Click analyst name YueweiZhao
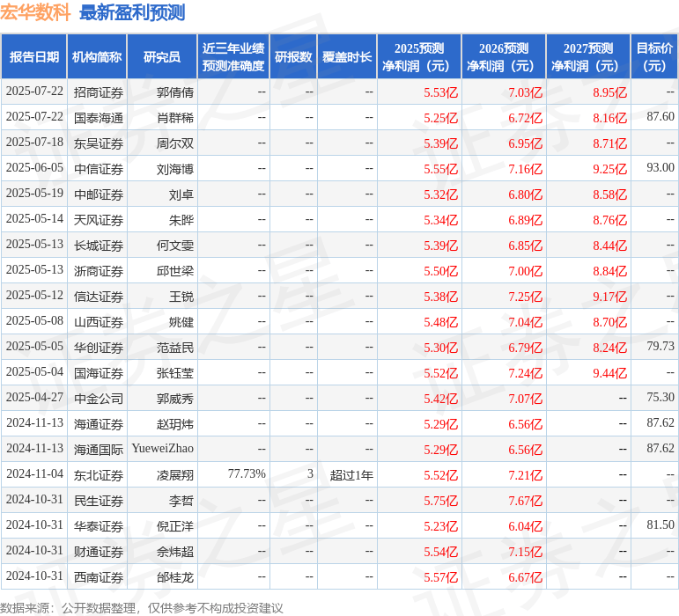Image resolution: width=679 pixels, height=616 pixels. tap(163, 450)
